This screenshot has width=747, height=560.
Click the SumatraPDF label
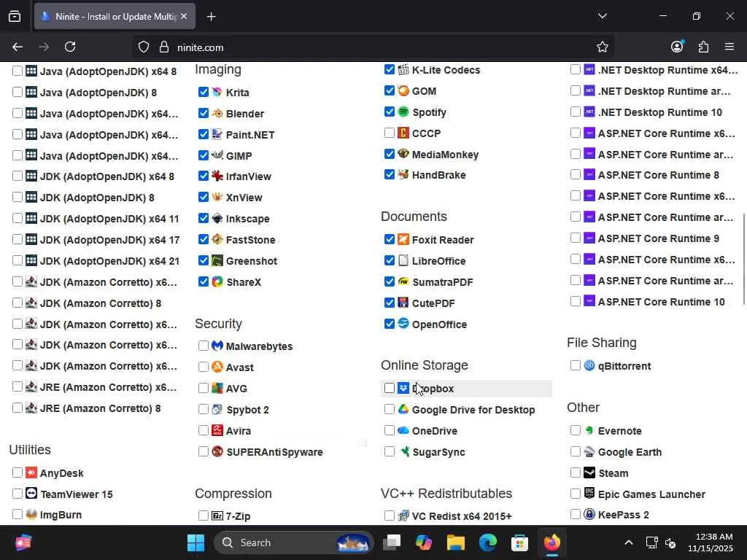pos(443,282)
